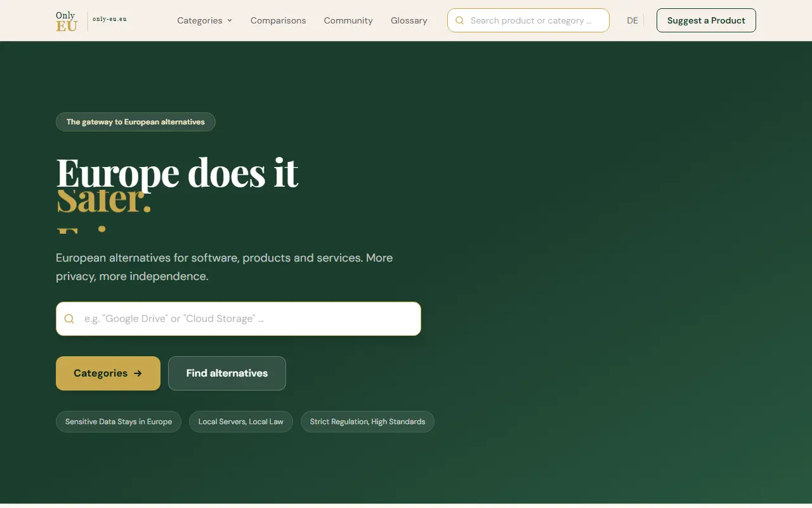The width and height of the screenshot is (812, 508).
Task: Click the Suggest a Product button
Action: coord(706,20)
